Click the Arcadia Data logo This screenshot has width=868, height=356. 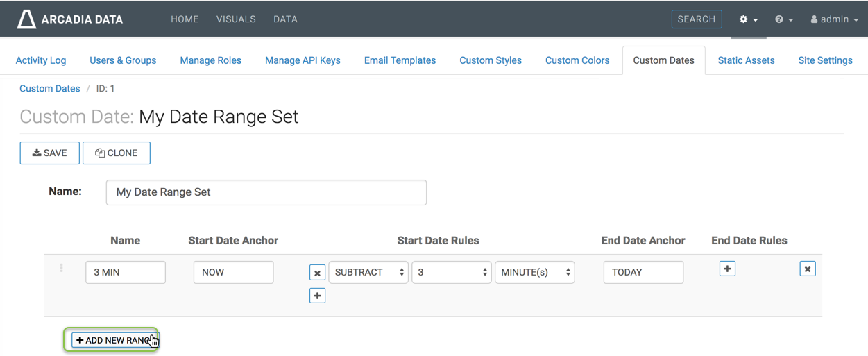click(x=70, y=19)
